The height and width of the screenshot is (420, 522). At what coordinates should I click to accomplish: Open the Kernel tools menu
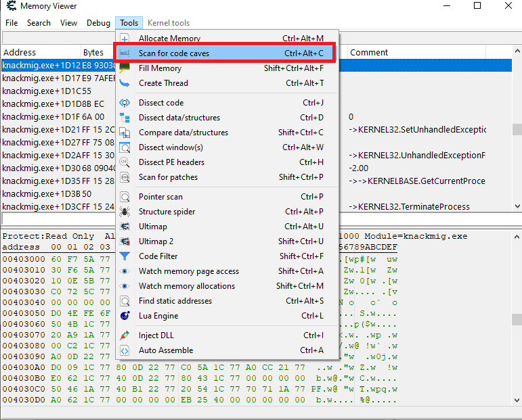[169, 23]
